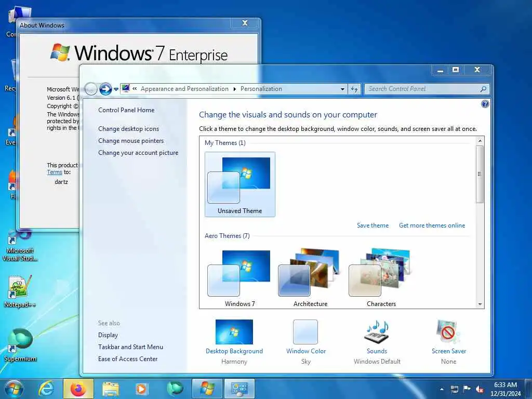Click the theme list scroll down arrow

480,304
